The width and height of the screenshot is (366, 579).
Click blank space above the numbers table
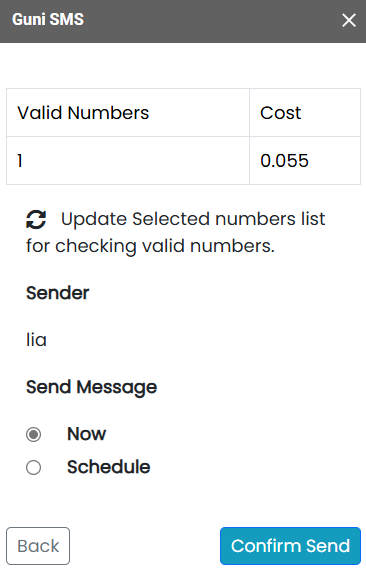(183, 65)
